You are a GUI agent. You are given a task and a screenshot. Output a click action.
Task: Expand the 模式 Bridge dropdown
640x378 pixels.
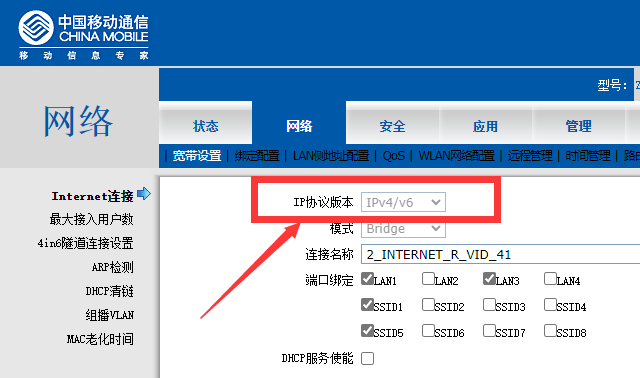click(x=403, y=229)
